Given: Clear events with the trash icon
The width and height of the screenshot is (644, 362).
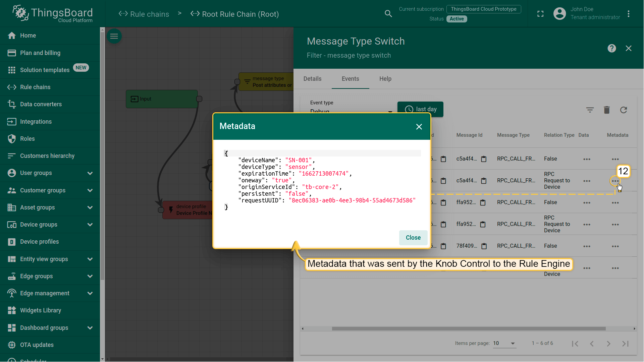Looking at the screenshot, I should click(x=606, y=110).
